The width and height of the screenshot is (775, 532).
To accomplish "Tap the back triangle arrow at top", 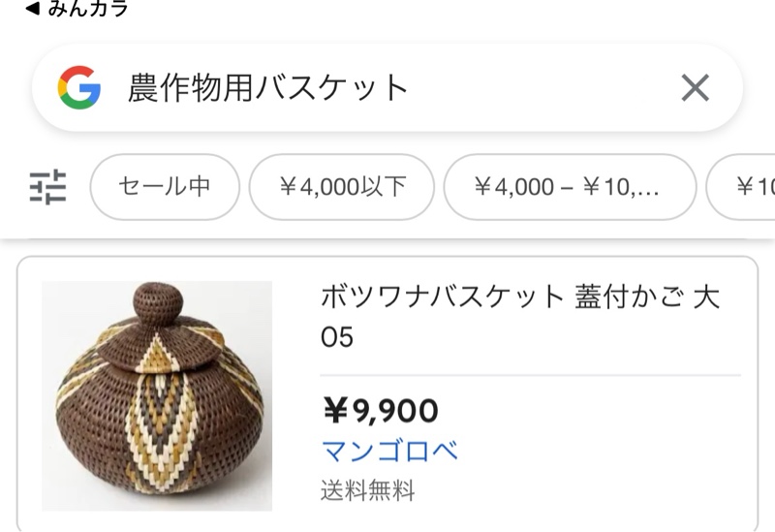I will point(32,9).
